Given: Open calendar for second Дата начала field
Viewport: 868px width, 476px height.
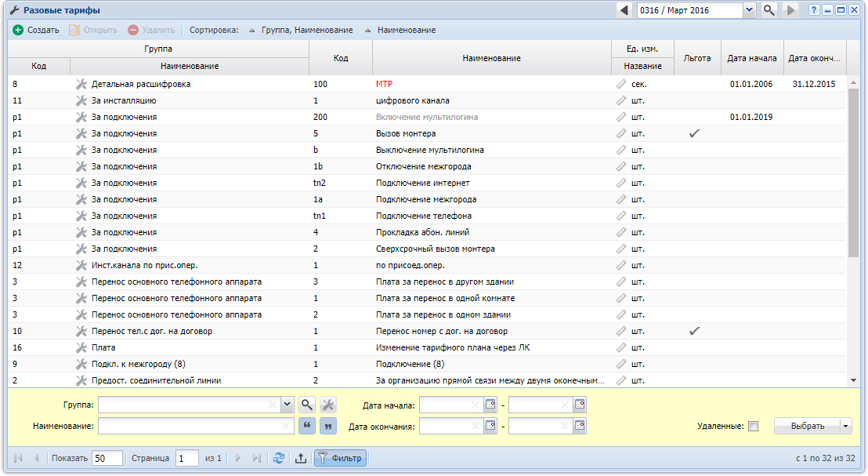Looking at the screenshot, I should 580,405.
